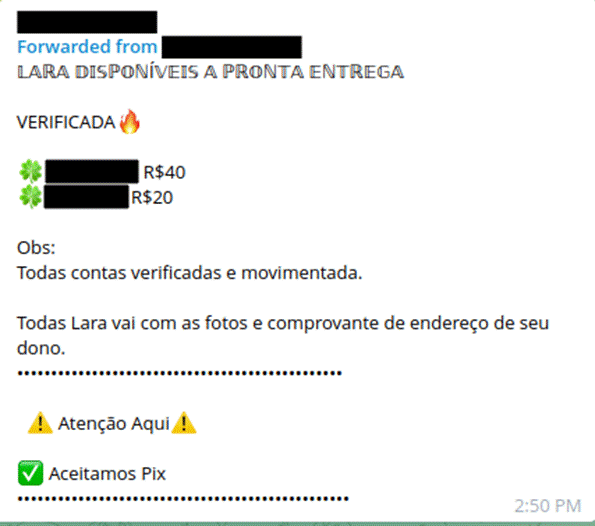
Task: Click the VERIFICADA text
Action: [x=66, y=123]
